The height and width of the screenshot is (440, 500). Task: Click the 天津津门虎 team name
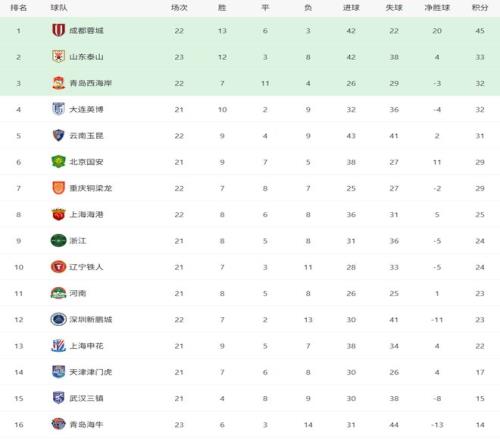pyautogui.click(x=90, y=372)
